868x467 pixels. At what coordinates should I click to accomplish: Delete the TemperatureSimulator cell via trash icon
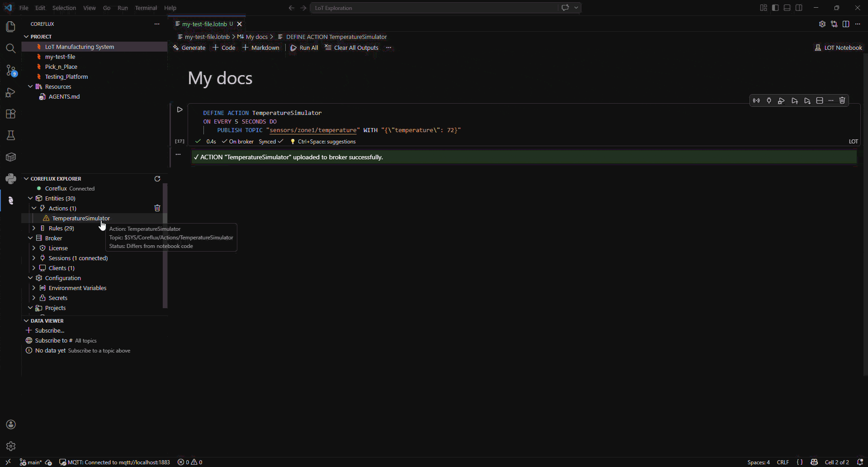click(842, 100)
